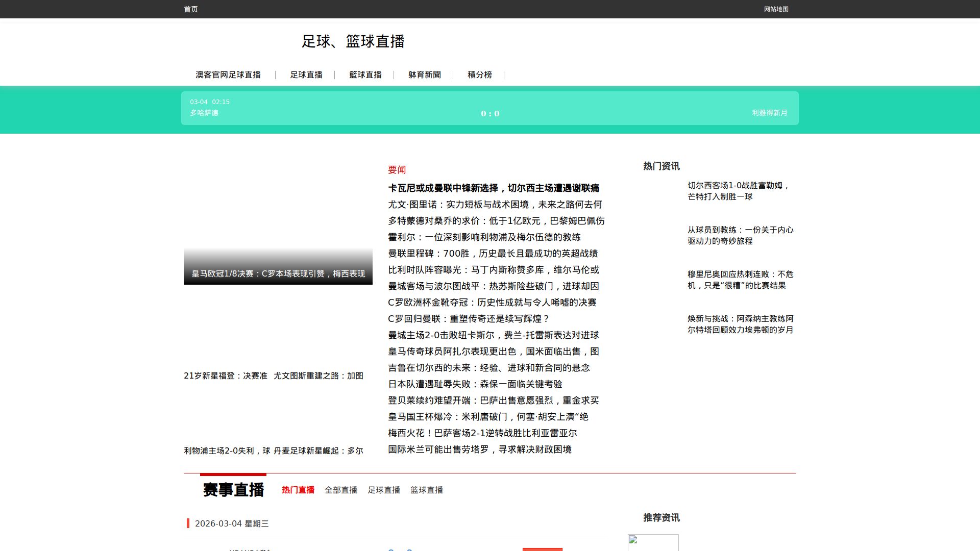This screenshot has width=980, height=551.
Task: Open headline 卡瓦尼或成曼联中锋新选择
Action: (493, 188)
